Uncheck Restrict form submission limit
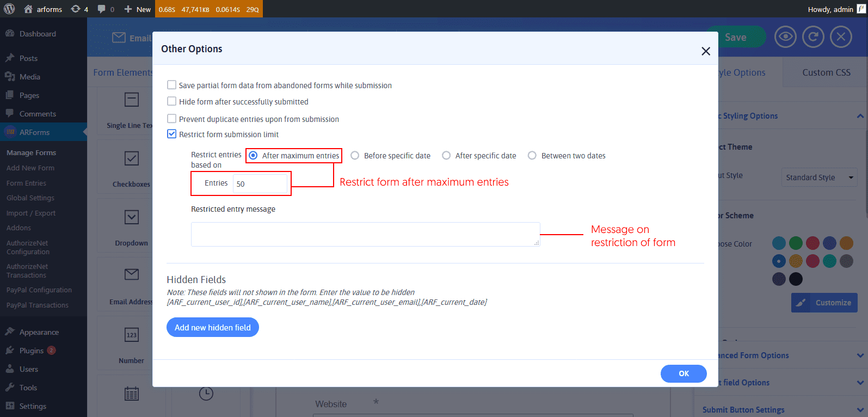Image resolution: width=868 pixels, height=417 pixels. pos(171,134)
